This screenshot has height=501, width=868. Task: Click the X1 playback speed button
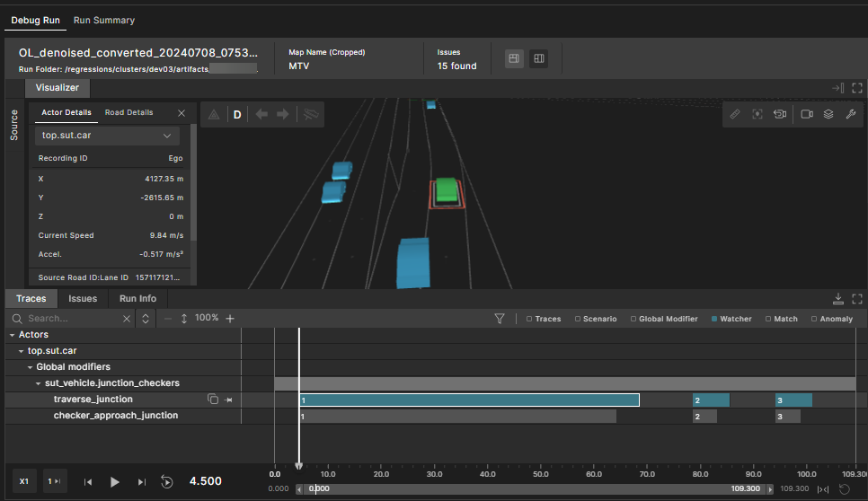pos(24,482)
